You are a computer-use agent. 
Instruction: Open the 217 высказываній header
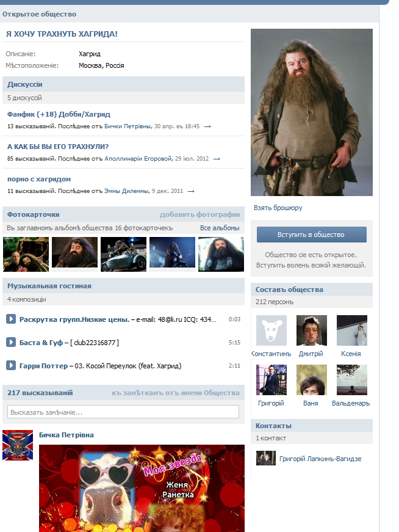(40, 393)
